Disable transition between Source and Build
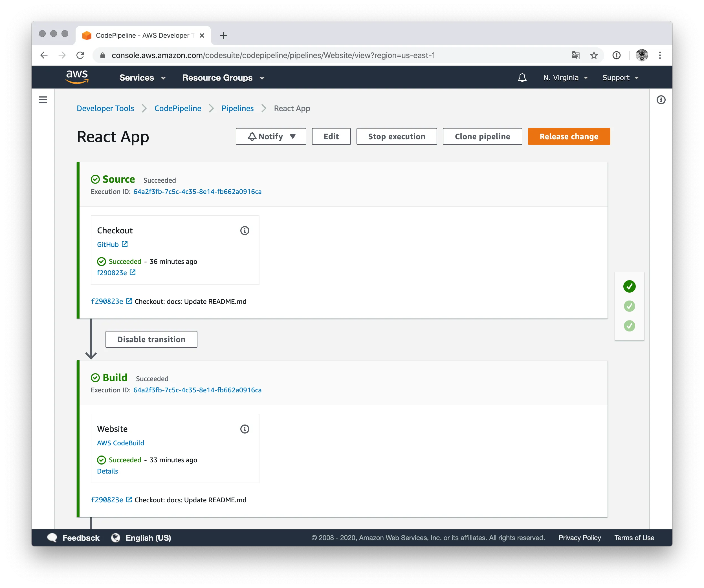704x588 pixels. tap(151, 339)
